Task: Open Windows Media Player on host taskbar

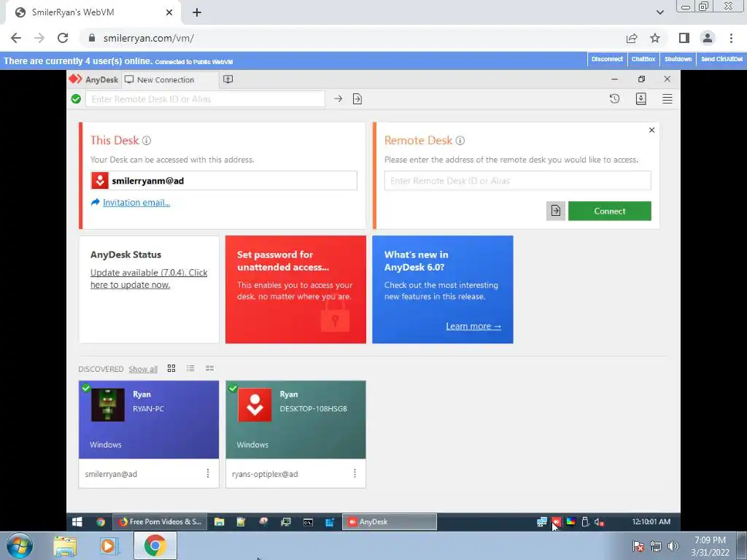Action: click(109, 545)
